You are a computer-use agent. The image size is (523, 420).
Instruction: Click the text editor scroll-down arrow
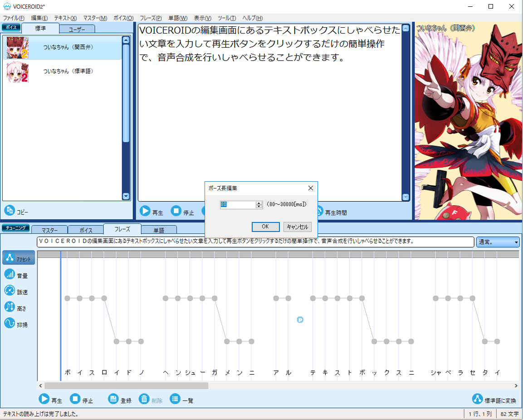[406, 197]
